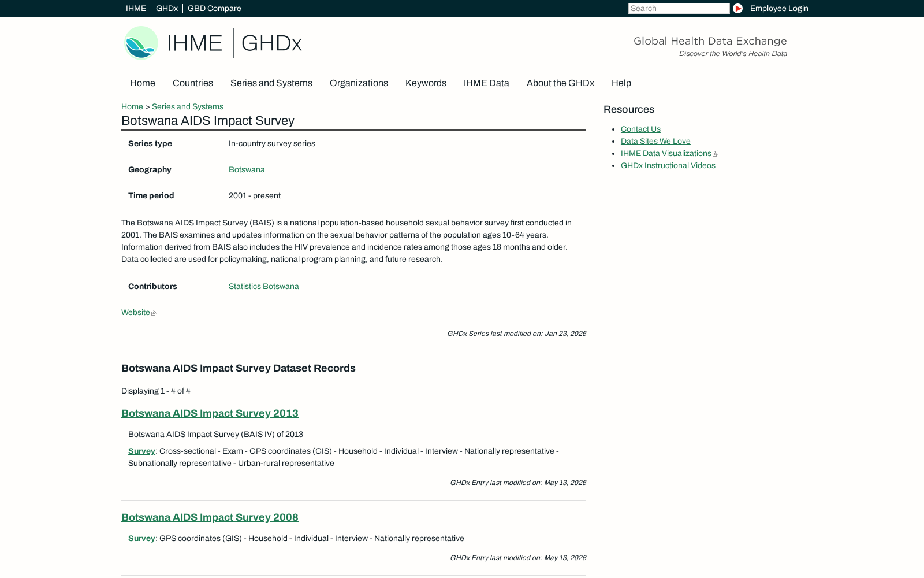
Task: Open the Help menu item
Action: point(621,83)
